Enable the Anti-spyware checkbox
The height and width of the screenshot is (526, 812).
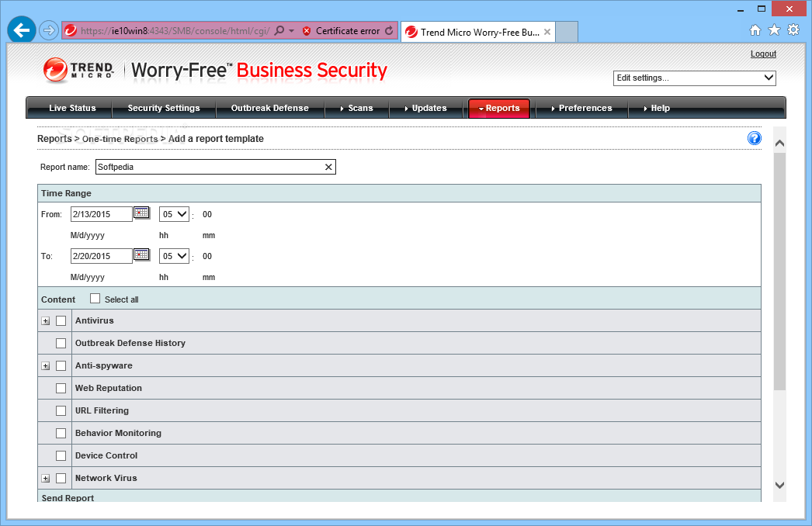[x=61, y=366]
